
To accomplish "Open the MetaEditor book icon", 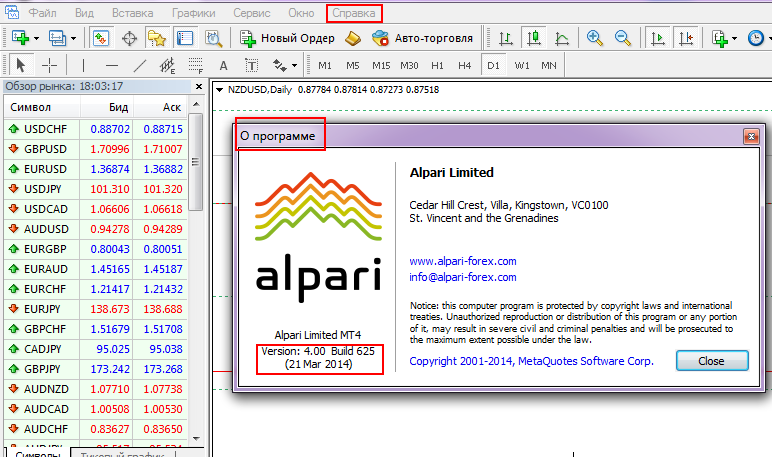I will [x=353, y=38].
